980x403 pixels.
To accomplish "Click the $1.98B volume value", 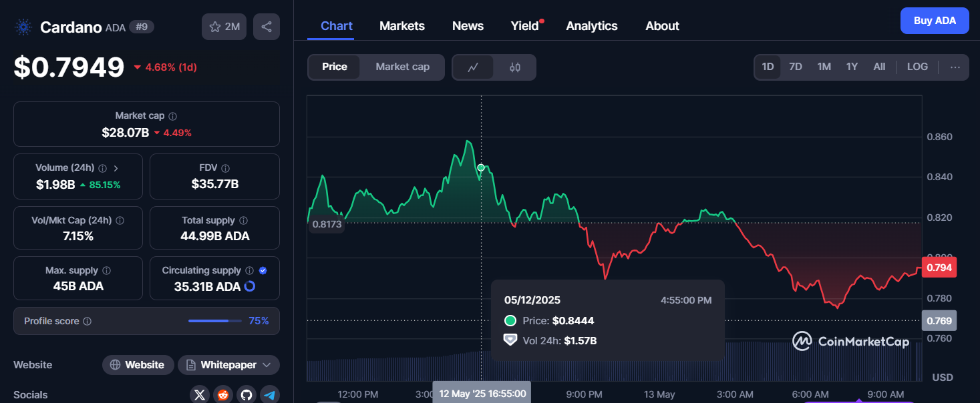I will [x=55, y=184].
